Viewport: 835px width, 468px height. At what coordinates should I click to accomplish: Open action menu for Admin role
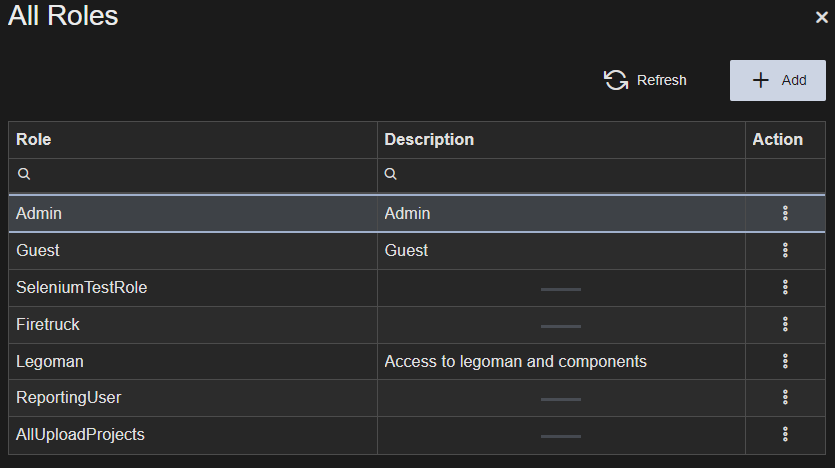(x=785, y=213)
